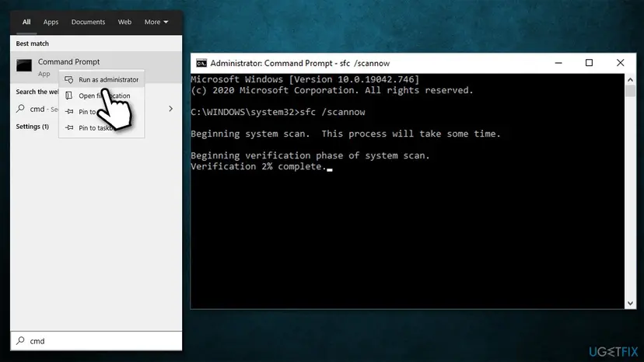Maximize the Administrator Command Prompt window

(x=589, y=63)
